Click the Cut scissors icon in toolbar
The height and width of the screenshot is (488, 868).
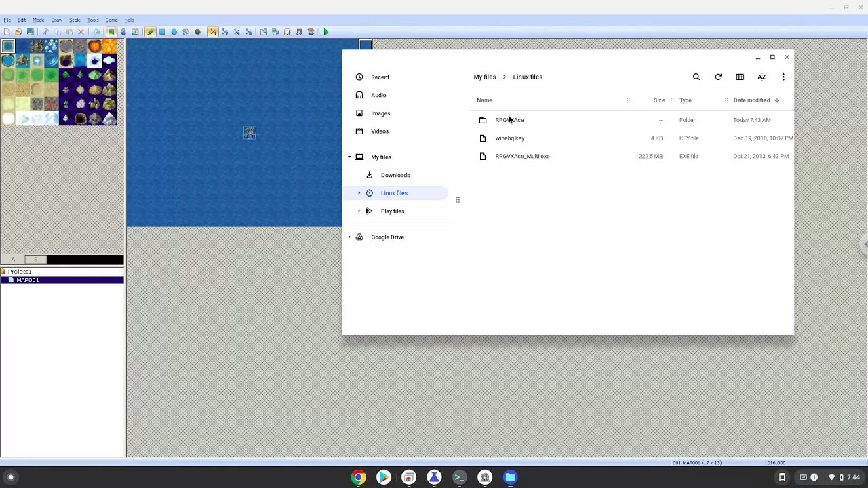(45, 32)
